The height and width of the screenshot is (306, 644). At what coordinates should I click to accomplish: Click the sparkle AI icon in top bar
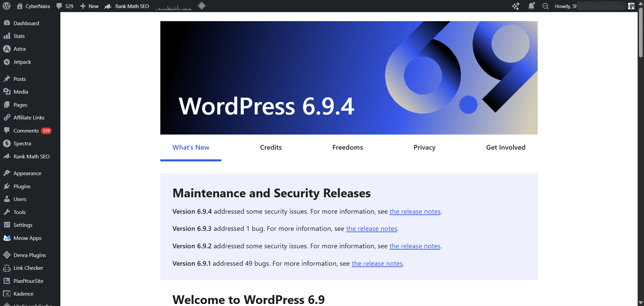pos(516,6)
